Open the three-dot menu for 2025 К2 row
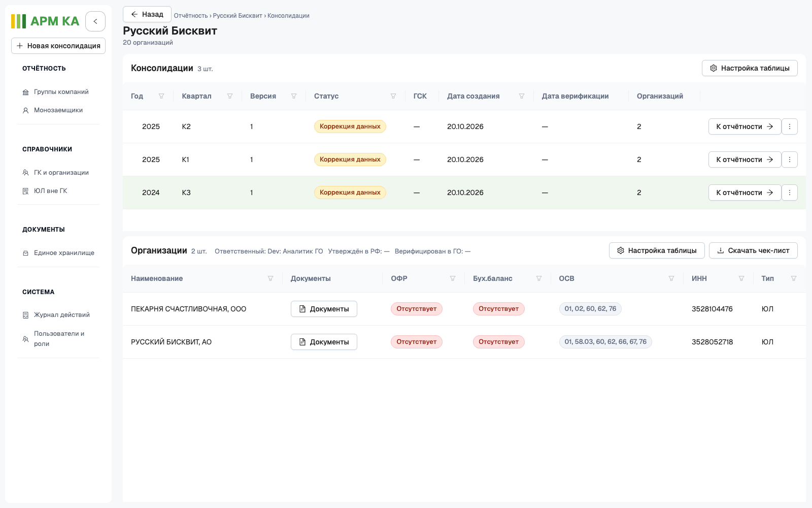 point(790,126)
